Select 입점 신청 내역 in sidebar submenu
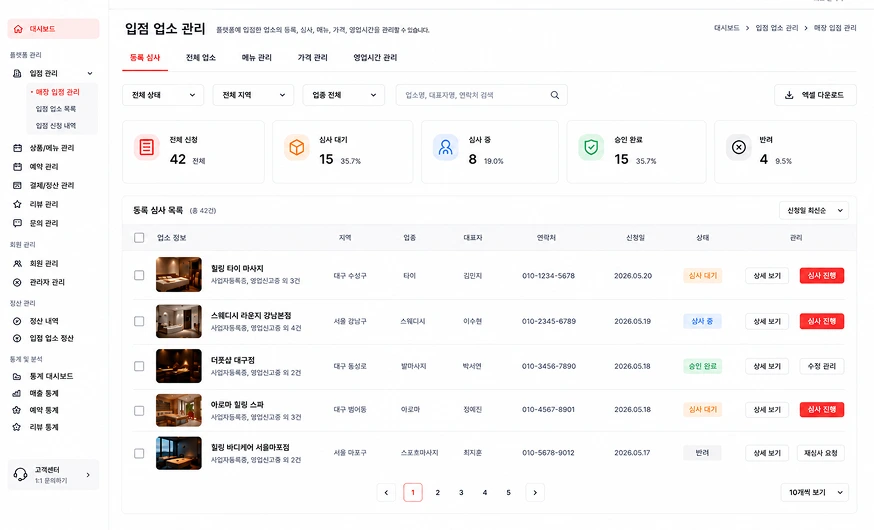Screen dimensions: 874x530 [x=56, y=126]
